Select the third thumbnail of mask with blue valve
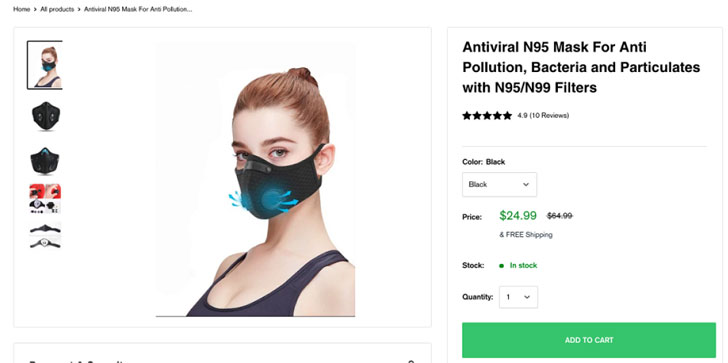Screen dimensions: 728x363 point(46,161)
